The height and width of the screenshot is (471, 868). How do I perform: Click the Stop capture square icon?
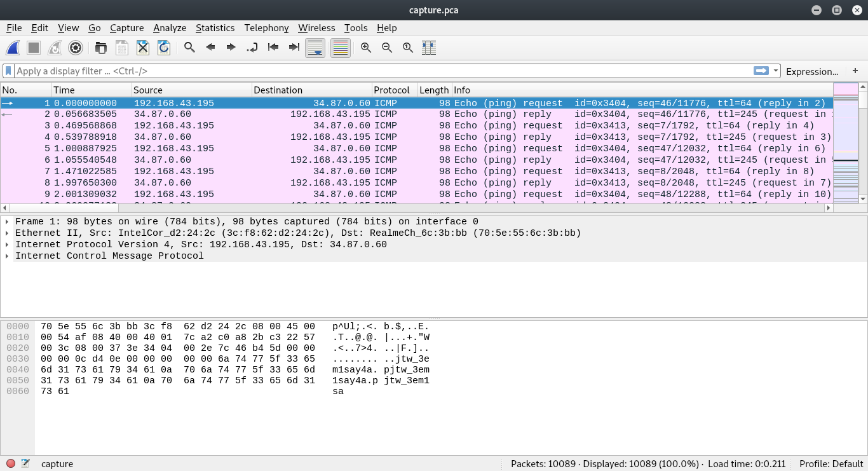34,48
